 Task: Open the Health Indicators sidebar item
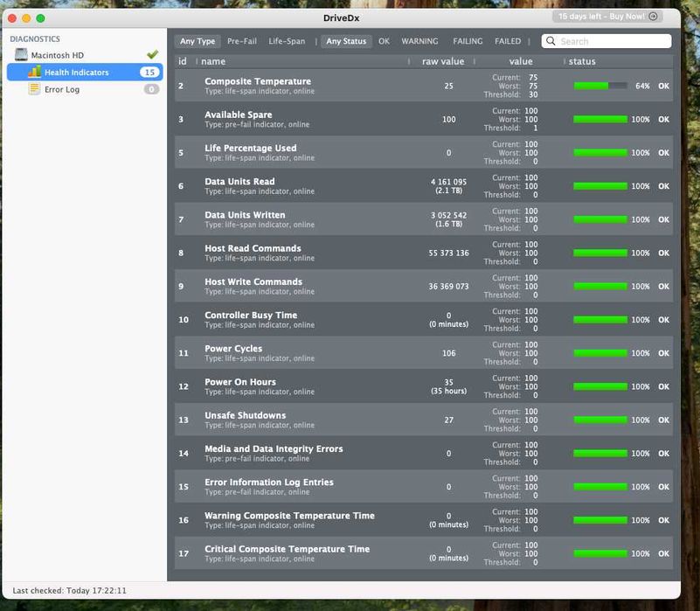click(x=85, y=72)
